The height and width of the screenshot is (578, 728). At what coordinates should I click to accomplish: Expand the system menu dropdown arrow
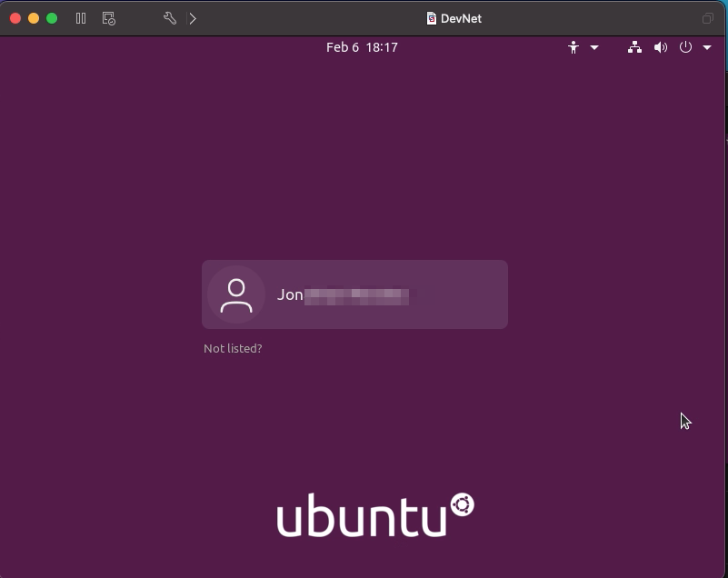707,47
